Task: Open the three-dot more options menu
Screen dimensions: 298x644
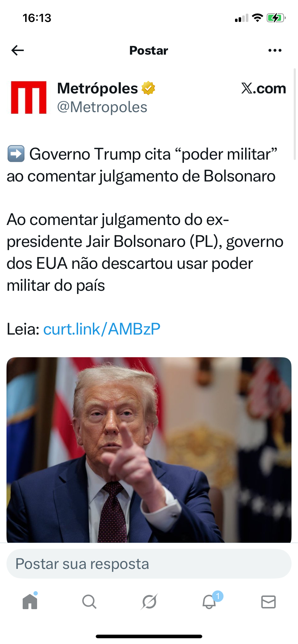Action: pos(275,50)
